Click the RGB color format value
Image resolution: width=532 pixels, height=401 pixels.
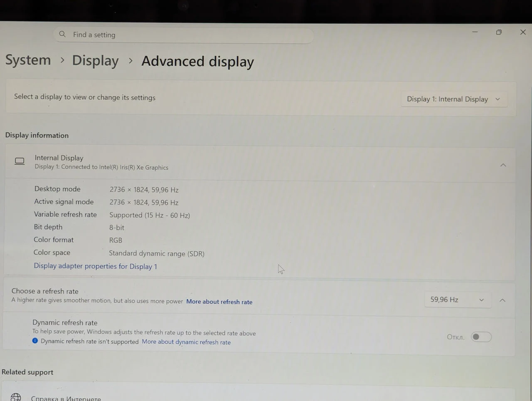(116, 240)
